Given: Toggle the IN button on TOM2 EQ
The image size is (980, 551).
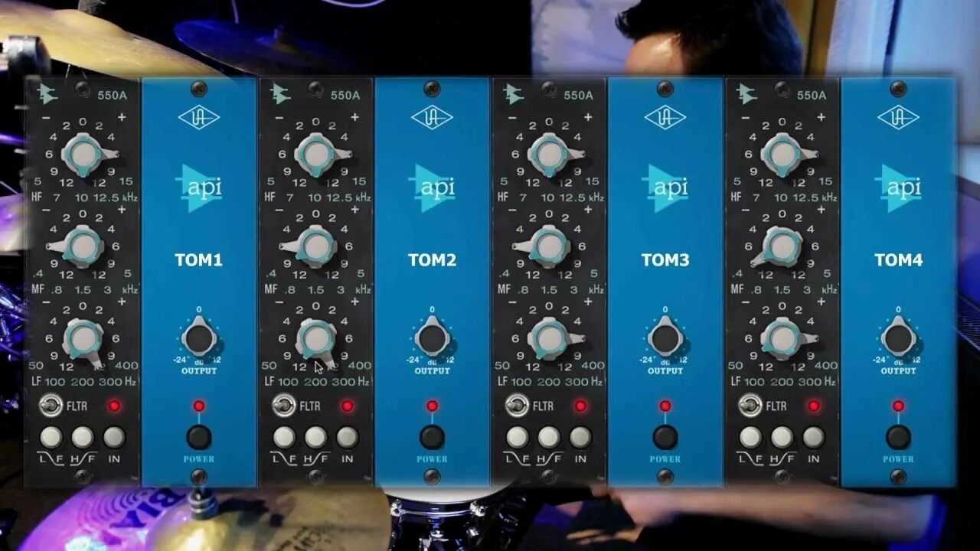Looking at the screenshot, I should (x=347, y=437).
